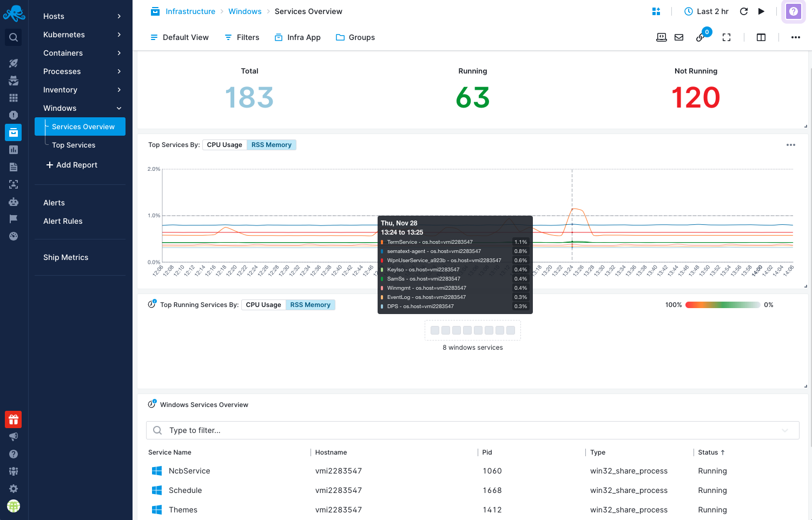Open the settings gear in sidebar
The width and height of the screenshot is (812, 520).
[x=14, y=489]
